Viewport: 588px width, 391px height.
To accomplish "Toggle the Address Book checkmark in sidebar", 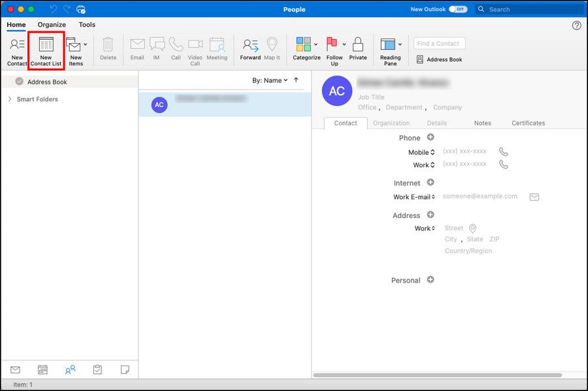I will (19, 82).
